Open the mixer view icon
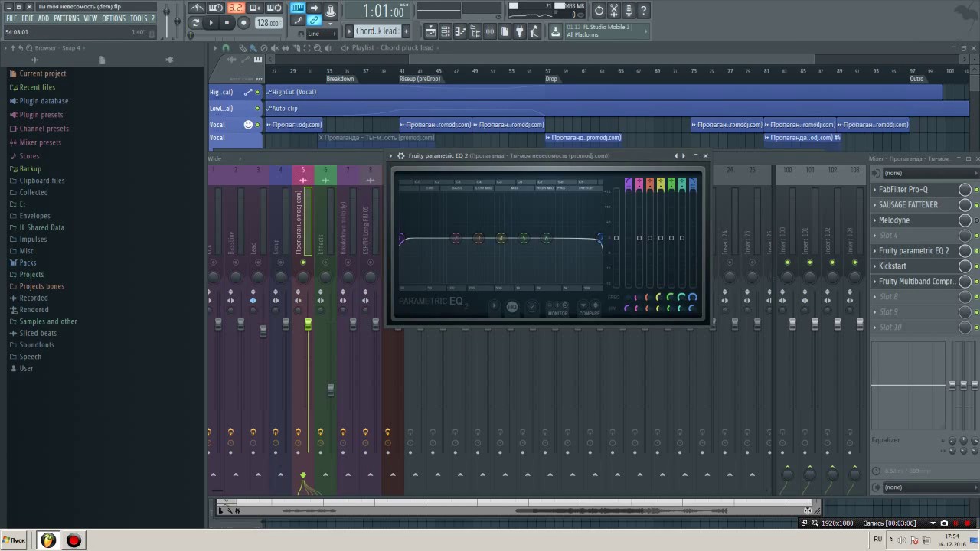The width and height of the screenshot is (980, 551). [x=490, y=31]
